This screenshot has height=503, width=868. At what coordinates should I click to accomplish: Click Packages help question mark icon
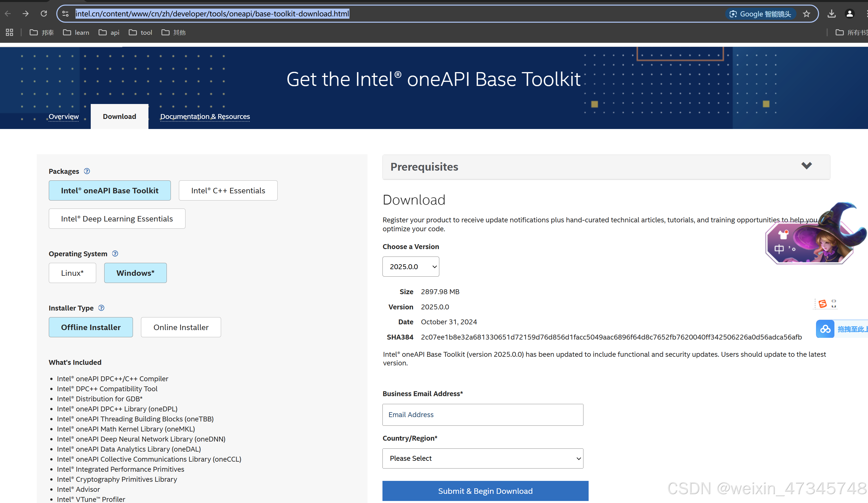coord(87,171)
